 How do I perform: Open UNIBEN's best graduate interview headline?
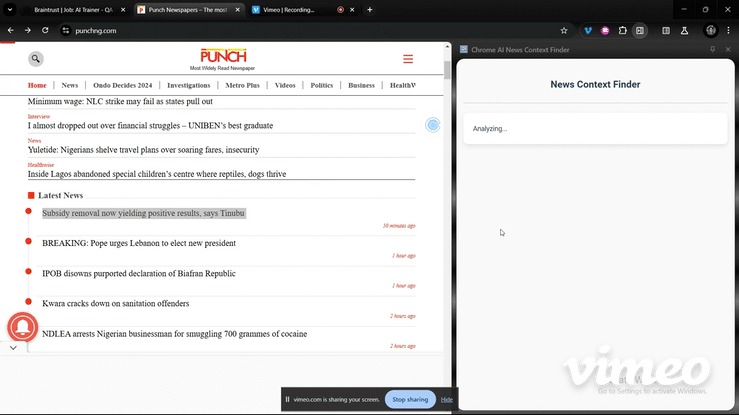point(150,126)
